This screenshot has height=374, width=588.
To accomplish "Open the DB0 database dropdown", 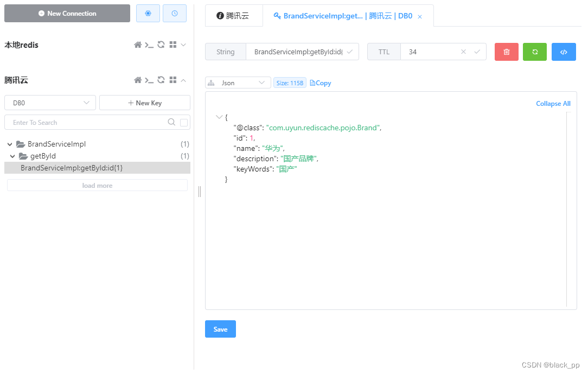I will tap(50, 103).
